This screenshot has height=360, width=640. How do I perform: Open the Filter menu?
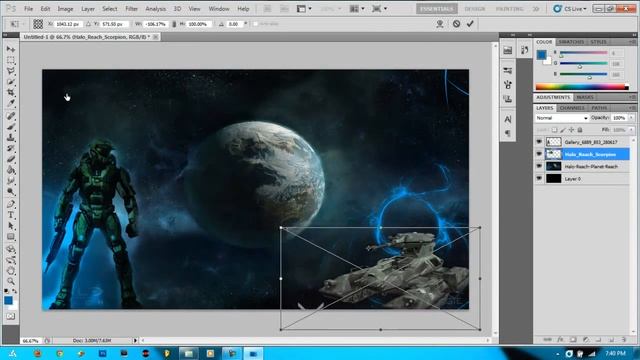131,9
